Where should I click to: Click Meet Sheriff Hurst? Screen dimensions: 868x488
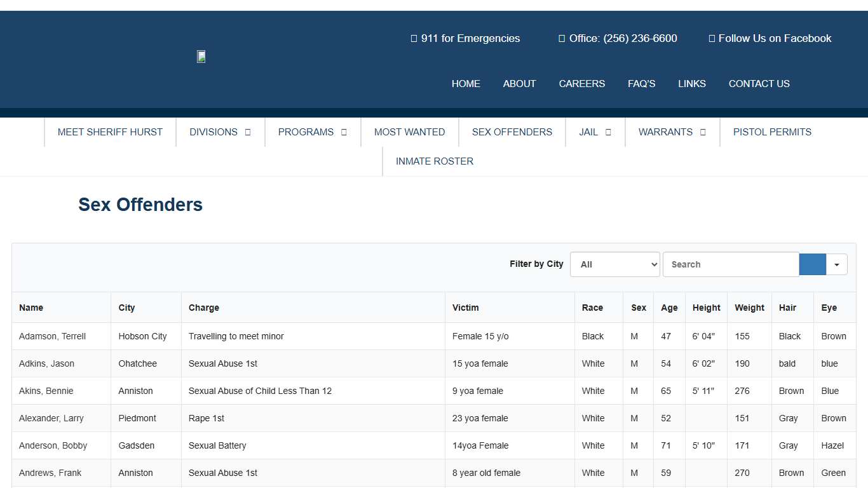(x=110, y=132)
